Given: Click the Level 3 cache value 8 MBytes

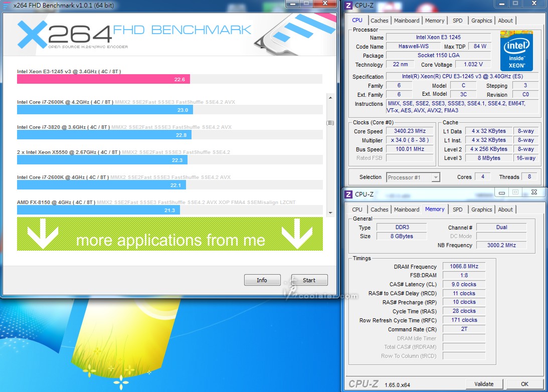Looking at the screenshot, I should click(x=489, y=158).
